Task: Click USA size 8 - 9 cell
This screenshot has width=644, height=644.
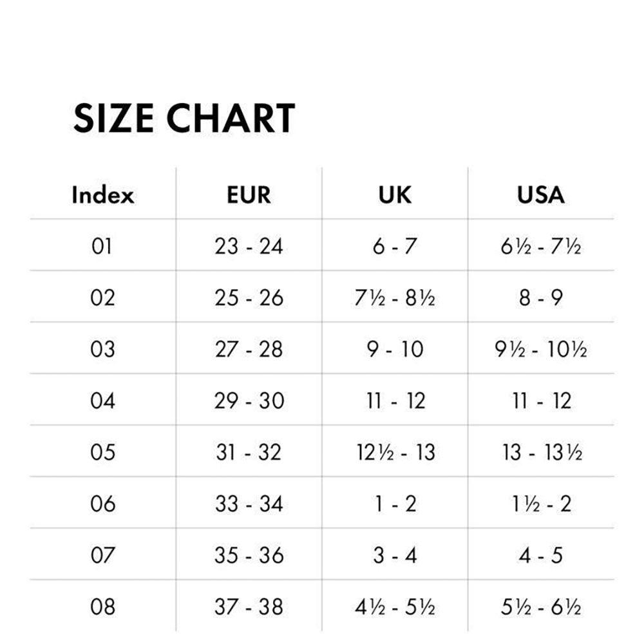Action: pos(541,298)
